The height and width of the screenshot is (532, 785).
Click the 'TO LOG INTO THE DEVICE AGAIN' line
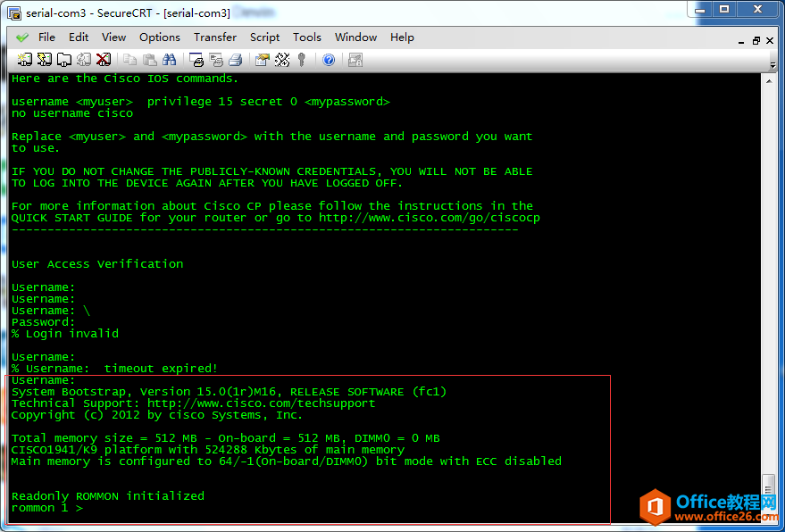tap(207, 183)
